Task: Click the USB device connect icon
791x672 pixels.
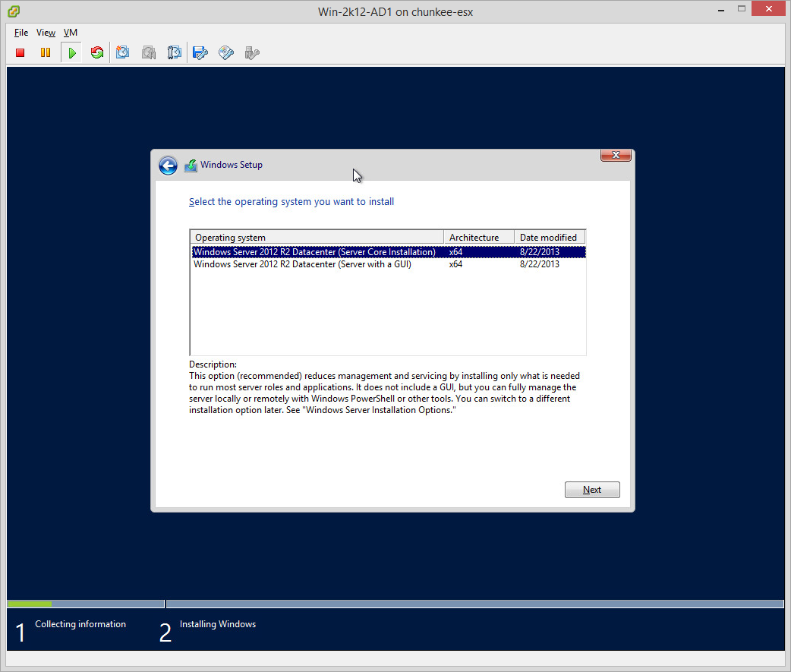Action: pos(252,53)
